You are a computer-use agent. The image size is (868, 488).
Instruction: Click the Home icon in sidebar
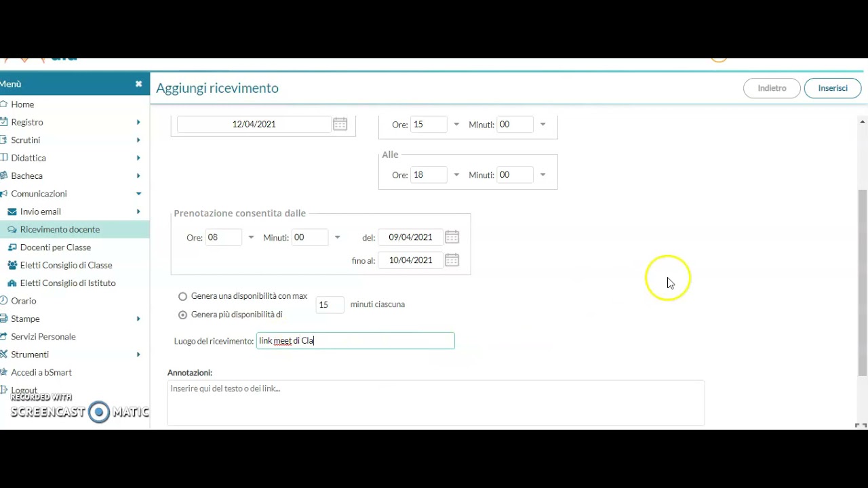click(x=4, y=104)
